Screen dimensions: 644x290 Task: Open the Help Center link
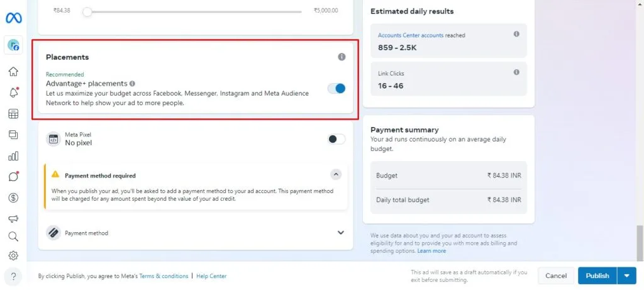(x=211, y=276)
